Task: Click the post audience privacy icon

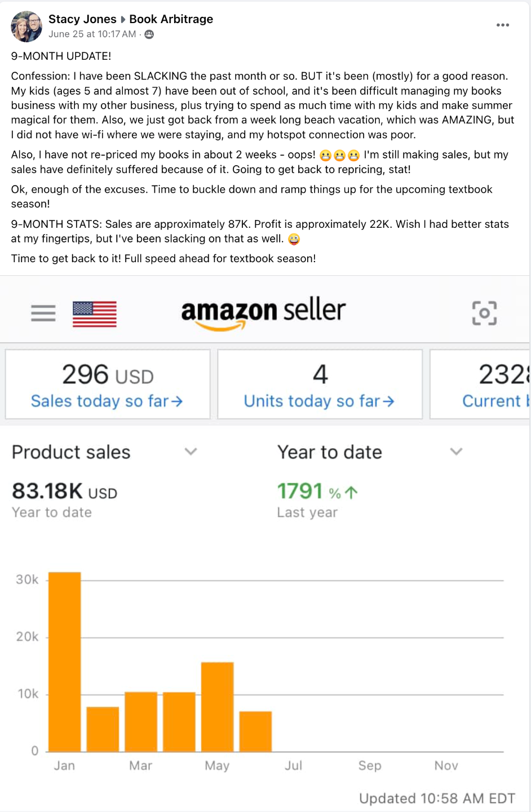Action: pyautogui.click(x=149, y=34)
